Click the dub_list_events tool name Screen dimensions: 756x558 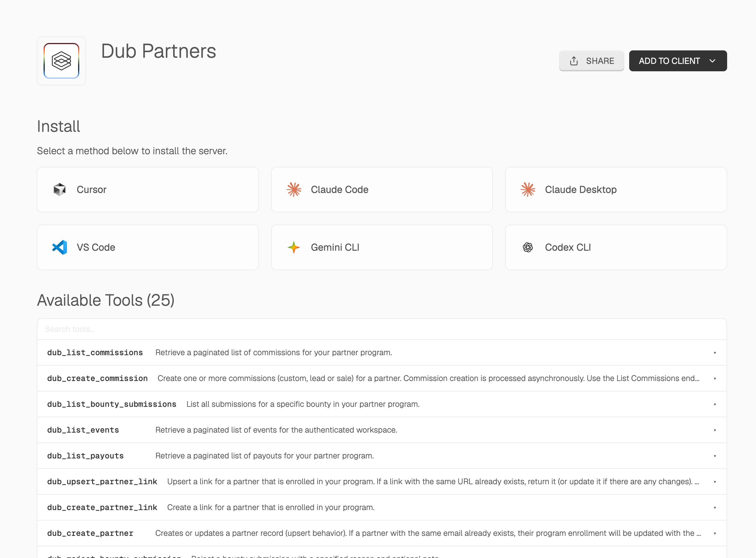(x=83, y=430)
